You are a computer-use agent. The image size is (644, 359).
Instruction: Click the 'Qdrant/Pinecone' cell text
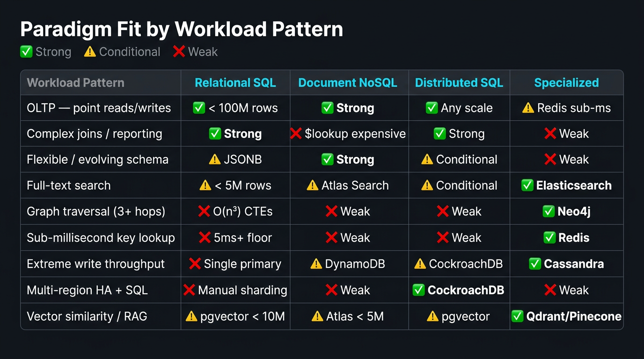click(574, 316)
